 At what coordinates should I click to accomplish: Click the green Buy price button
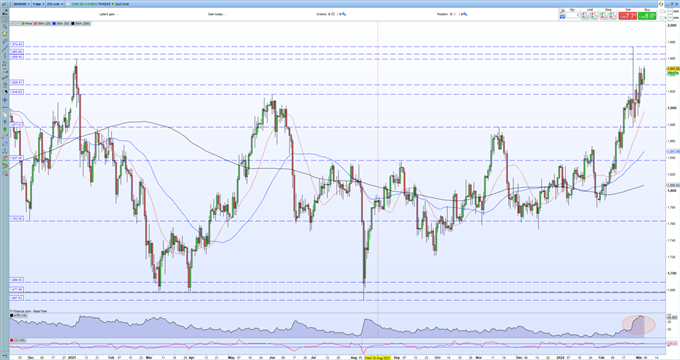[647, 16]
